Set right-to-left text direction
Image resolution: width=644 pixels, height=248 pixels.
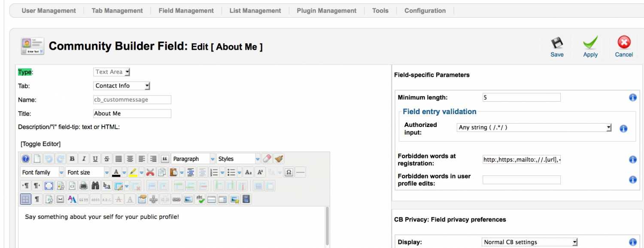(x=37, y=186)
